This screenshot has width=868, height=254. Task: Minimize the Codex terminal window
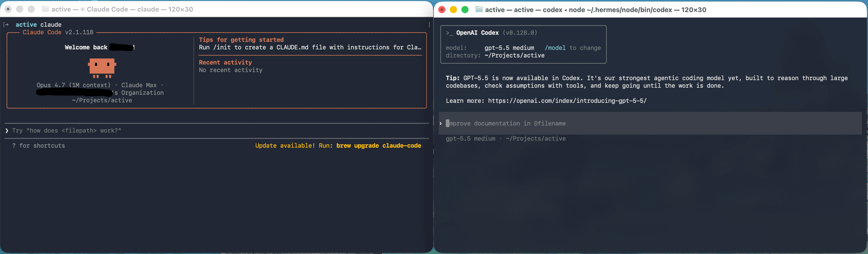click(453, 10)
